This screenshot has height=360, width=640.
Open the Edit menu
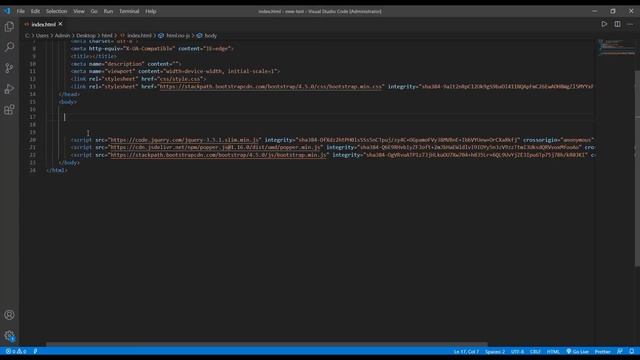coord(35,11)
